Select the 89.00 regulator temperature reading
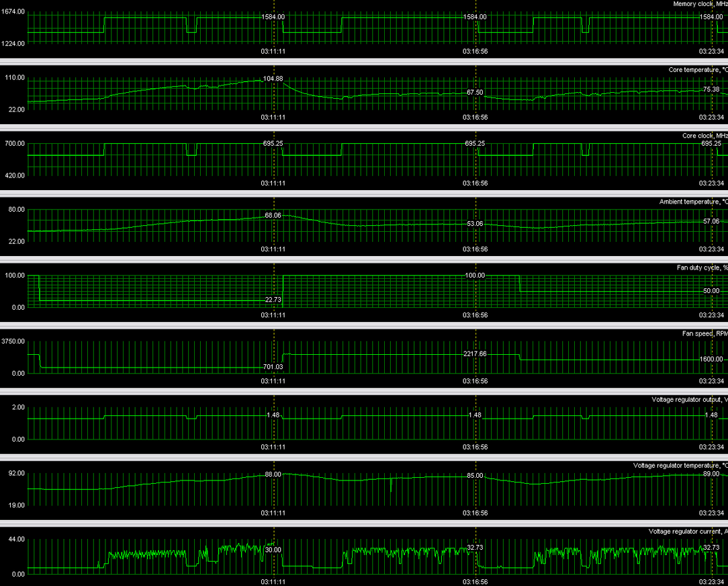728x586 pixels. click(x=711, y=474)
